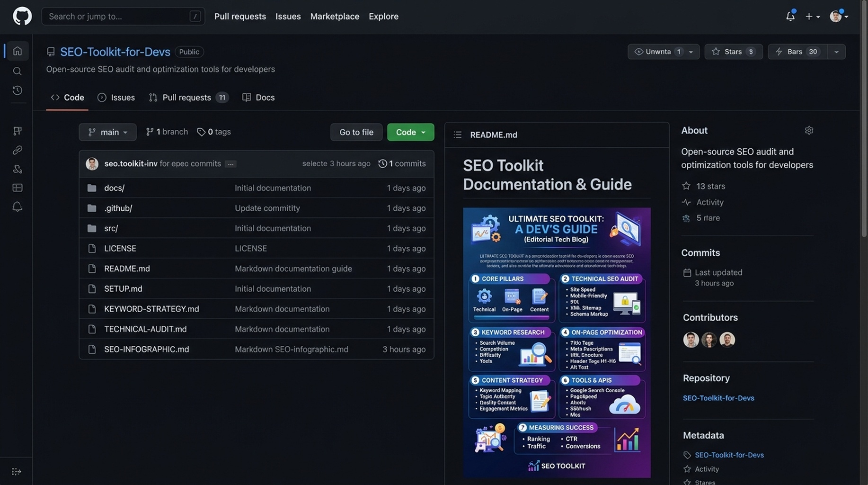Open the 1 commits link
Image resolution: width=868 pixels, height=485 pixels.
pos(402,163)
